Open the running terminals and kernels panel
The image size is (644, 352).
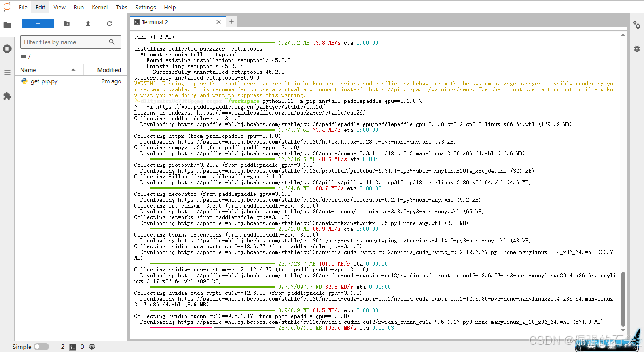pos(7,49)
